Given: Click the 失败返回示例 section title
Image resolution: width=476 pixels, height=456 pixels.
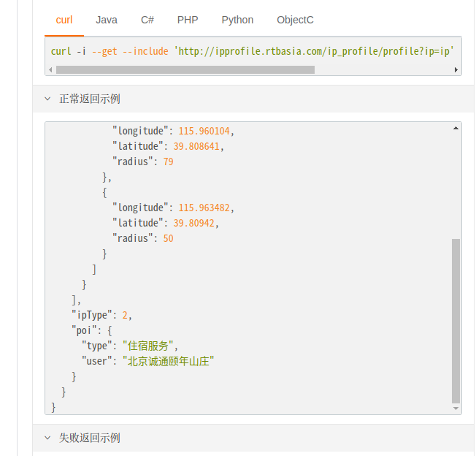Looking at the screenshot, I should [90, 438].
